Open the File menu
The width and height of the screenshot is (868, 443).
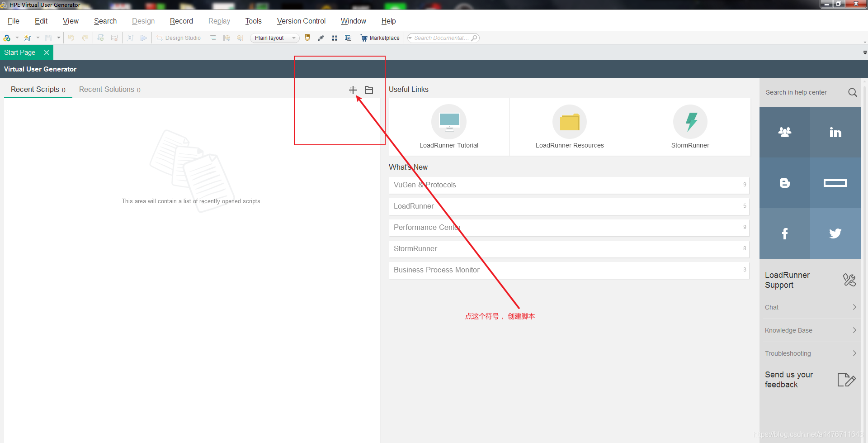point(14,21)
